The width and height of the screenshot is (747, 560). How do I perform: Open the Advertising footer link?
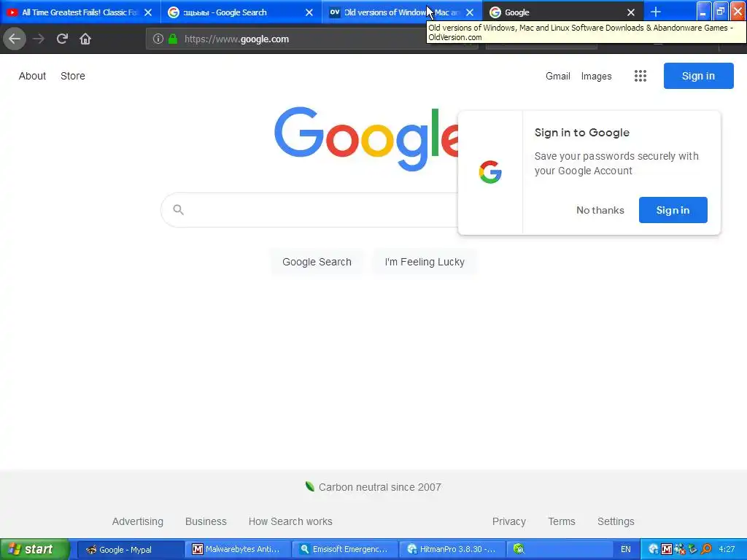pos(138,521)
